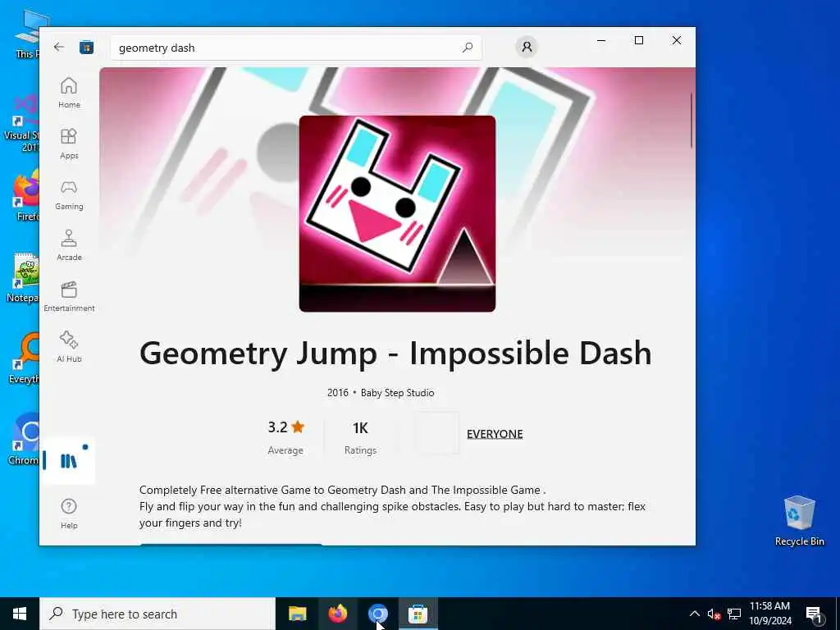Click the Store page vertical scrollbar
Viewport: 840px width, 630px height.
click(691, 121)
